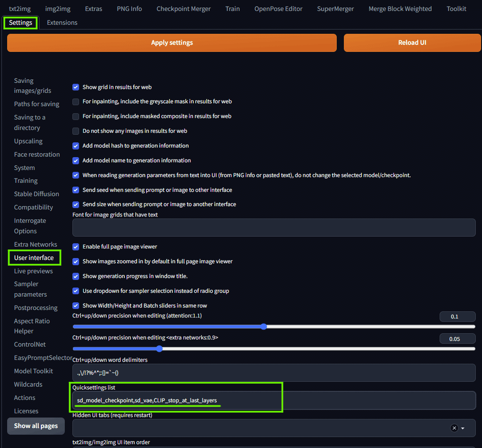This screenshot has height=448, width=482.
Task: Clear the Hidden UI tabs selection
Action: point(454,428)
